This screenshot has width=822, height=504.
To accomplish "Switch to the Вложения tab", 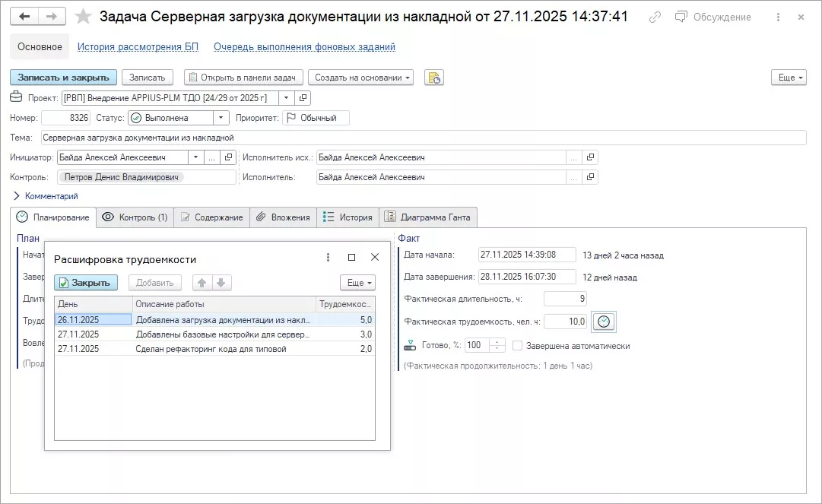I will coord(283,217).
